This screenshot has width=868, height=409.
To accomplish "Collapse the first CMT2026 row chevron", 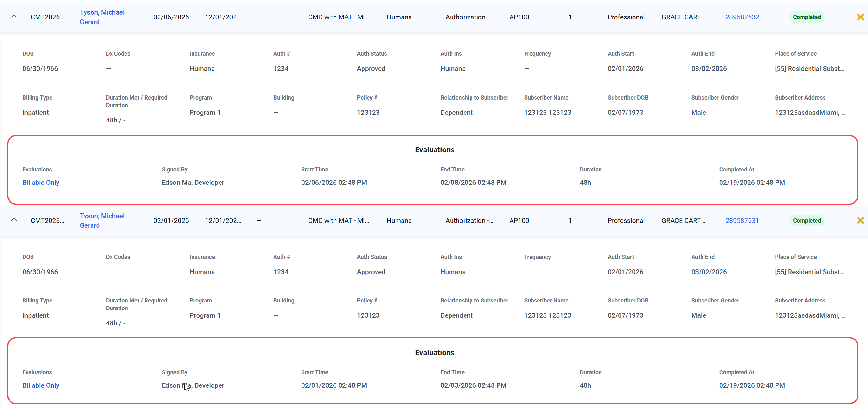I will [x=14, y=17].
